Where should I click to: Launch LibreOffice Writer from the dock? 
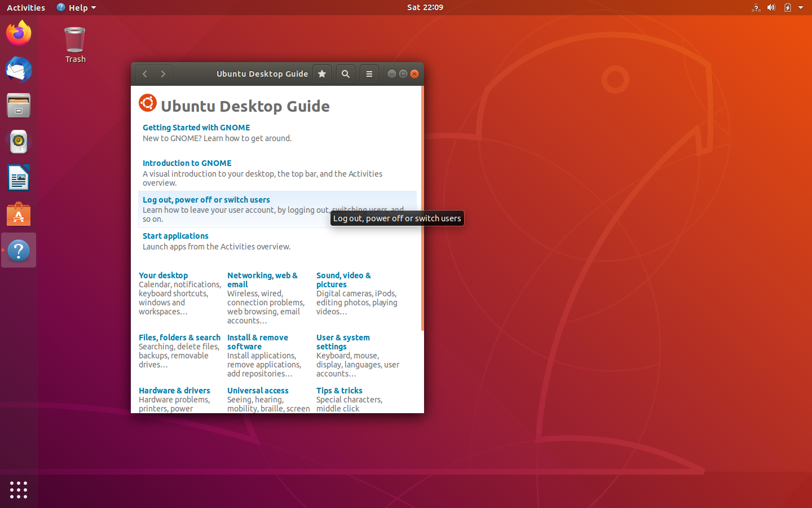[19, 178]
